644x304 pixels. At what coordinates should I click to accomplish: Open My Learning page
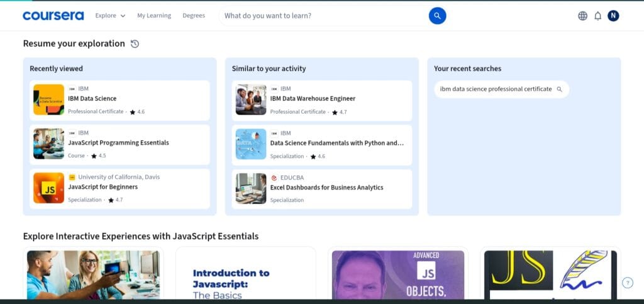pyautogui.click(x=154, y=16)
